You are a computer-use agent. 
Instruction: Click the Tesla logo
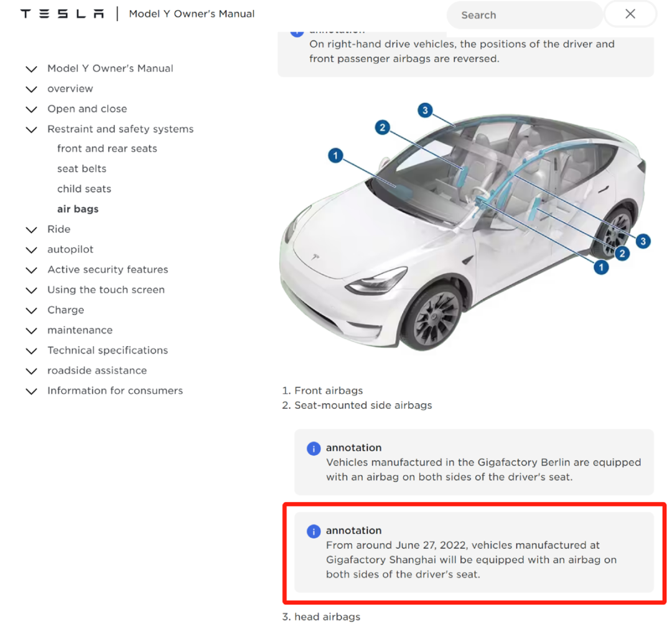62,14
